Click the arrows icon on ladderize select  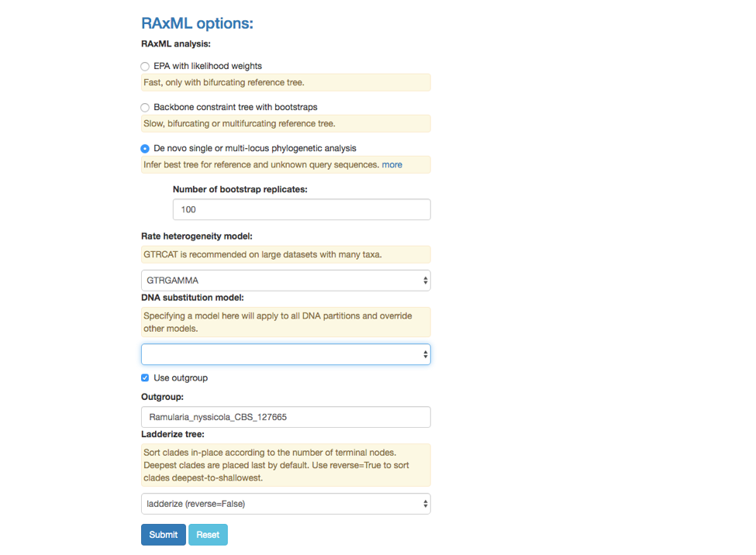pos(425,504)
